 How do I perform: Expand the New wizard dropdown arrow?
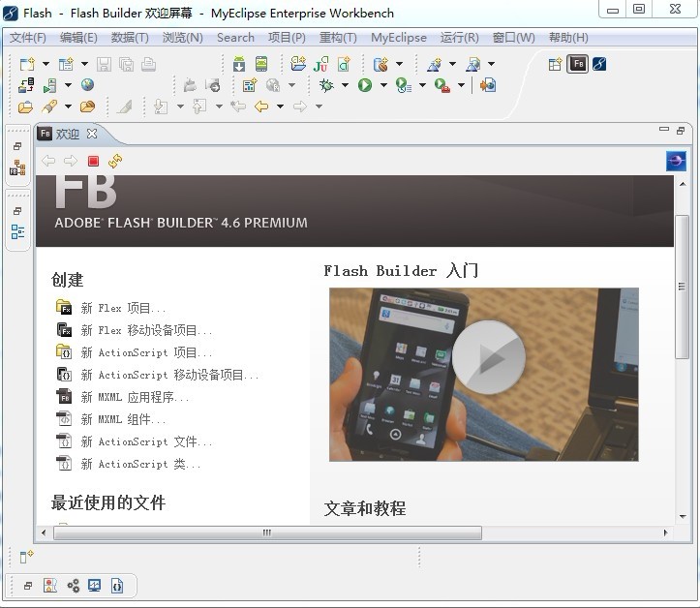[x=46, y=64]
